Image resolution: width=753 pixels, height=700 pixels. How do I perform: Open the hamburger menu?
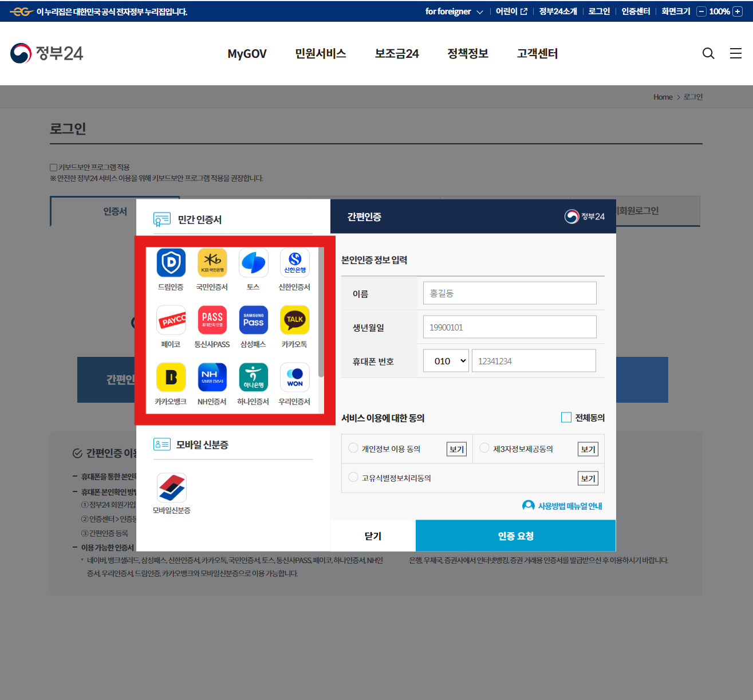[736, 53]
